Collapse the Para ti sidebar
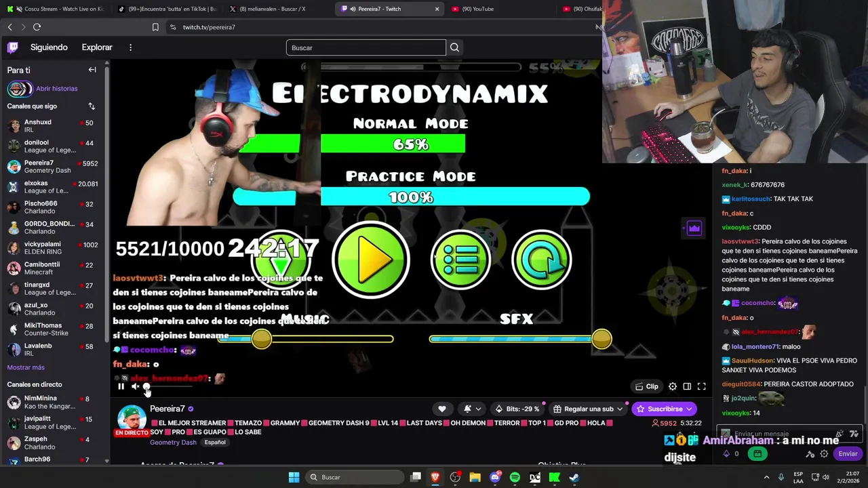This screenshot has height=488, width=868. tap(92, 70)
